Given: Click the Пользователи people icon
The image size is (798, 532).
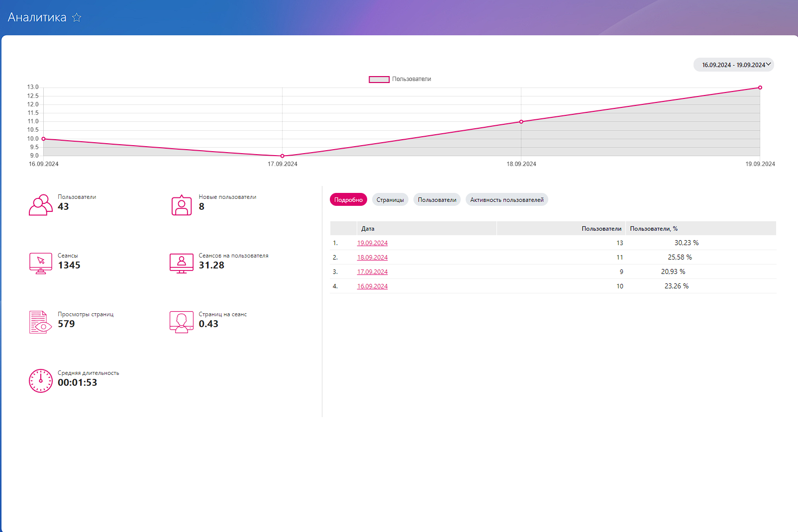Looking at the screenshot, I should 40,205.
